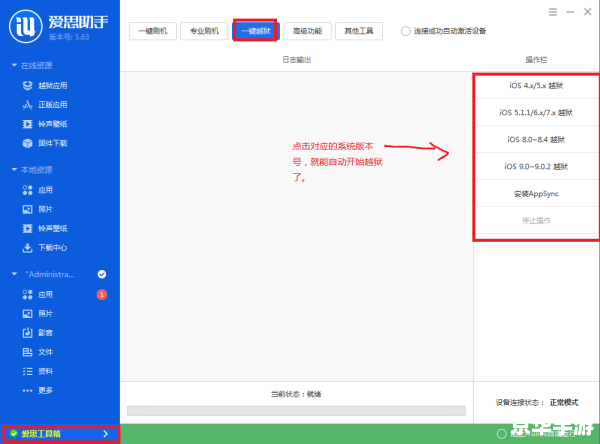Screen dimensions: 600x444
Task: Expand 爱思工具箱 chevron arrow
Action: coord(106,434)
